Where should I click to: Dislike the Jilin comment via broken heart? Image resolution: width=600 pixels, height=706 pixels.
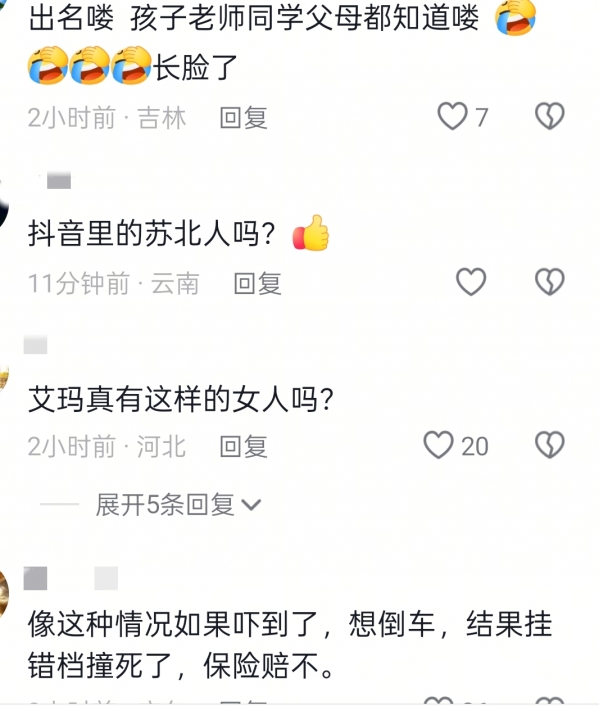pos(550,116)
